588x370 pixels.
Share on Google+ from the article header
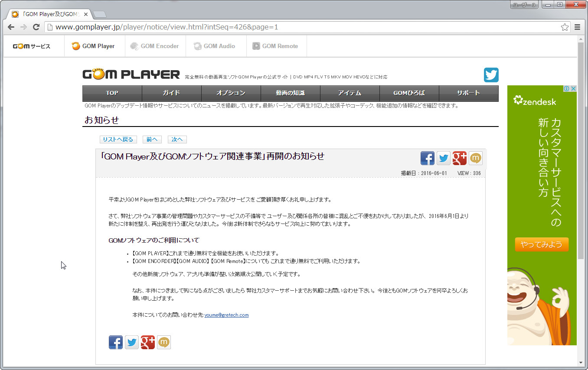(x=460, y=158)
